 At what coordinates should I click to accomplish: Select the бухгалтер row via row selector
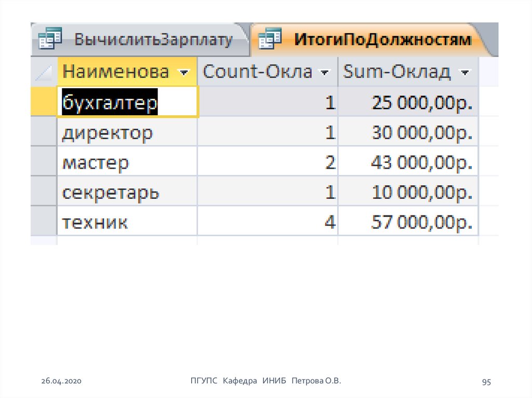pos(44,102)
